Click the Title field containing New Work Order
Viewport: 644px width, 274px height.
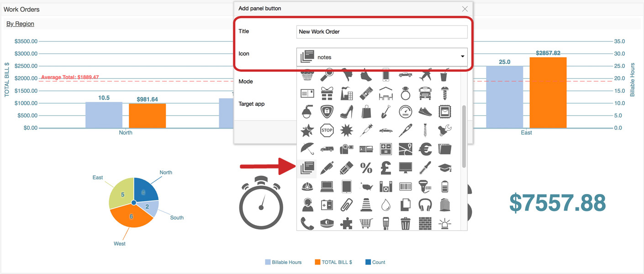coord(382,32)
